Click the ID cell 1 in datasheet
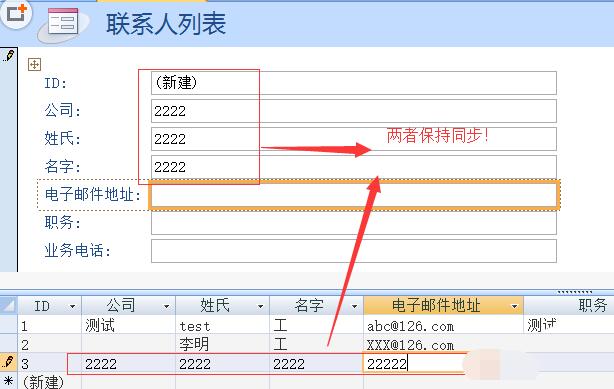This screenshot has height=389, width=614. click(x=50, y=325)
